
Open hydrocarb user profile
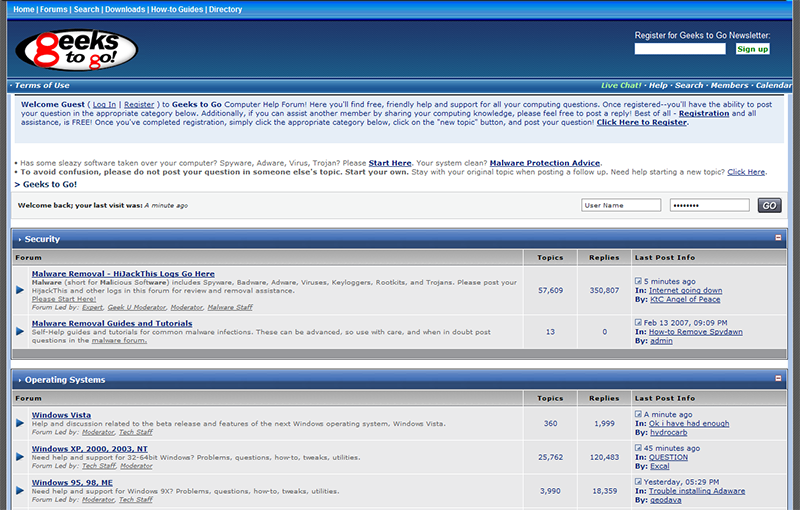click(x=668, y=432)
